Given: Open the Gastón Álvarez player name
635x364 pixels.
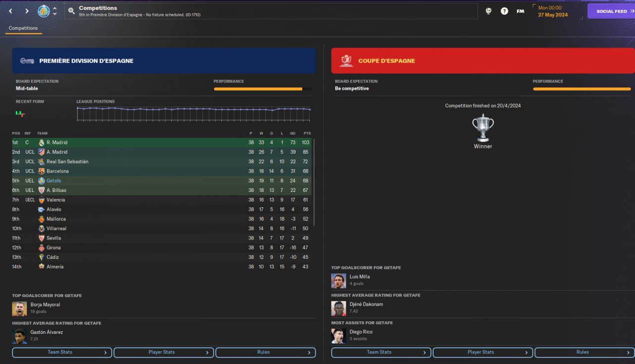Looking at the screenshot, I should point(47,333).
